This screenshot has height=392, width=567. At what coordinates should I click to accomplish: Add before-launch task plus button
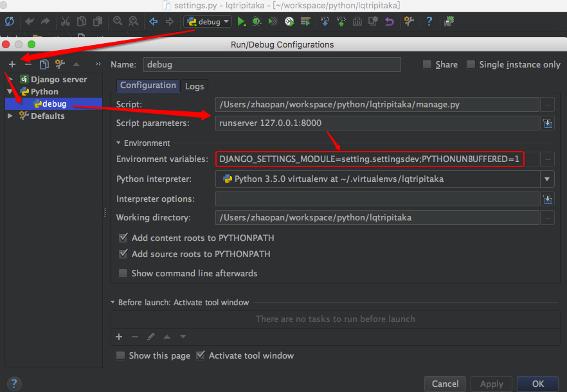click(x=119, y=337)
